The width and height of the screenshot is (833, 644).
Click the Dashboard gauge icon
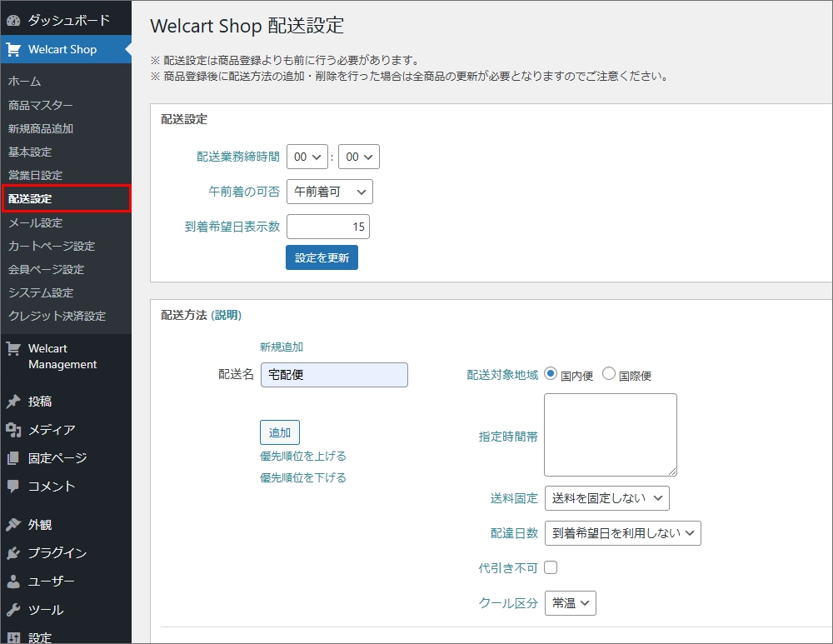click(13, 21)
